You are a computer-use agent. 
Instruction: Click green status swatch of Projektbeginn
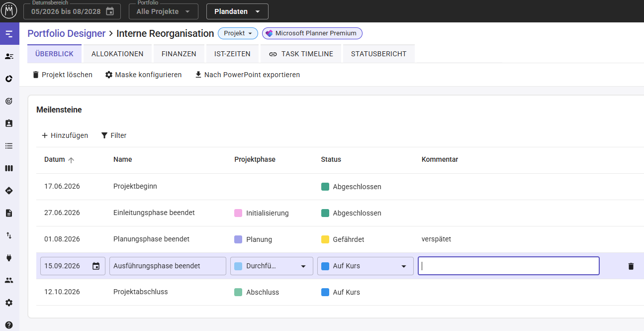[x=325, y=187]
